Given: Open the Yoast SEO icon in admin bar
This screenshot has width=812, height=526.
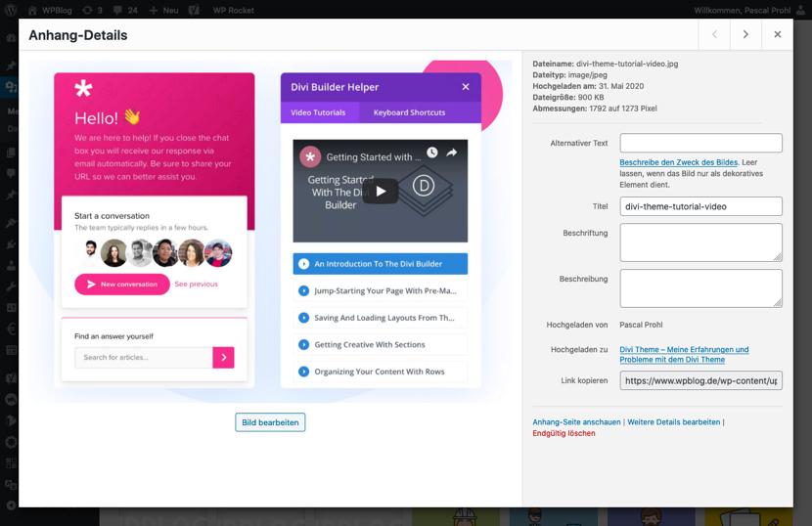Looking at the screenshot, I should [x=194, y=10].
